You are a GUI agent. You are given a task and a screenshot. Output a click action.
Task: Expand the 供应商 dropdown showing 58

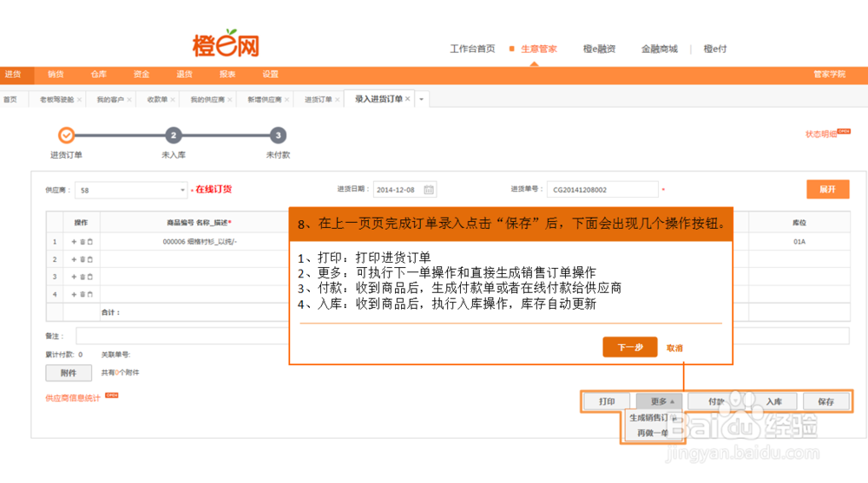click(182, 190)
